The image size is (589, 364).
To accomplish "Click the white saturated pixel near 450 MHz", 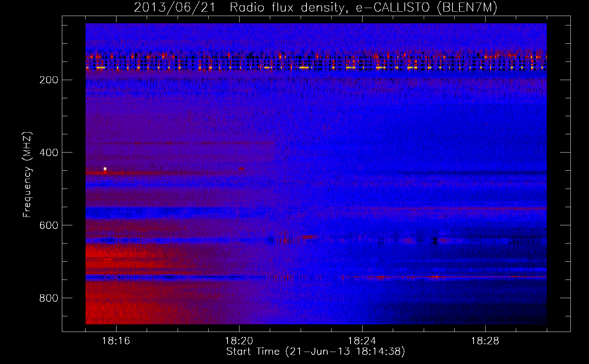I will click(105, 169).
